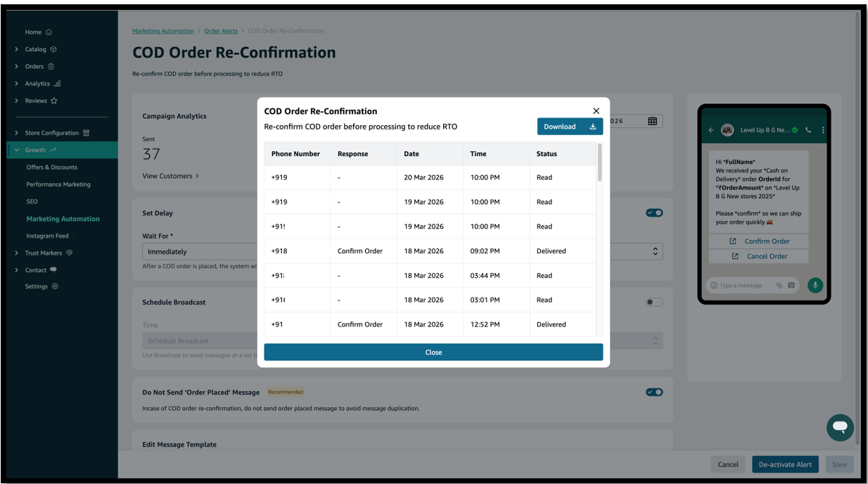Click the back arrow in the phone preview
The height and width of the screenshot is (484, 868).
pos(711,130)
